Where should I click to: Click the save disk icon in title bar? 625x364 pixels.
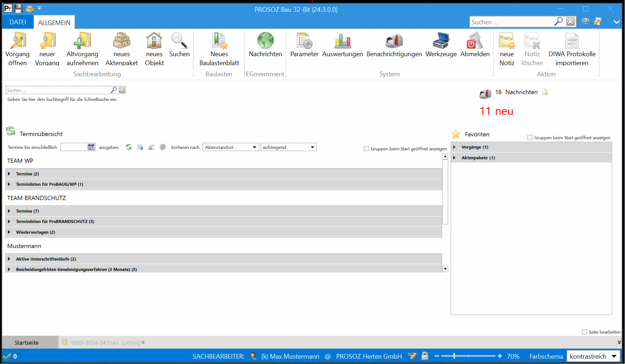(x=18, y=8)
